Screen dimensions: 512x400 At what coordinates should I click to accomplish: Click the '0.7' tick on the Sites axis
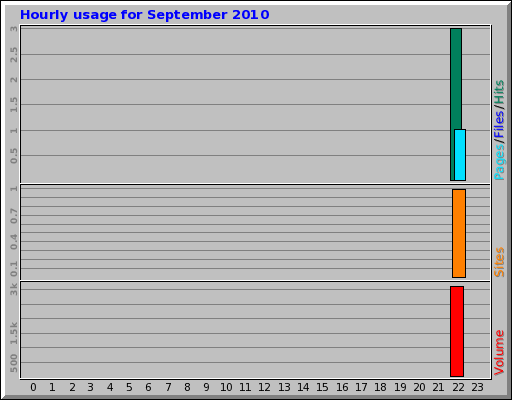14,216
